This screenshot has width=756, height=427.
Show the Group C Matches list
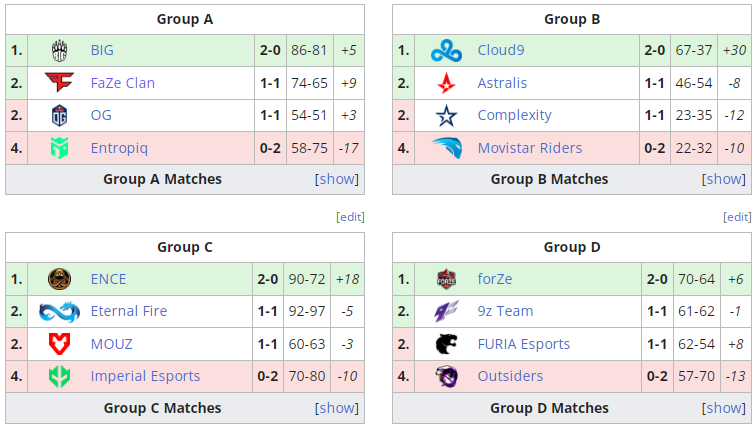click(337, 408)
